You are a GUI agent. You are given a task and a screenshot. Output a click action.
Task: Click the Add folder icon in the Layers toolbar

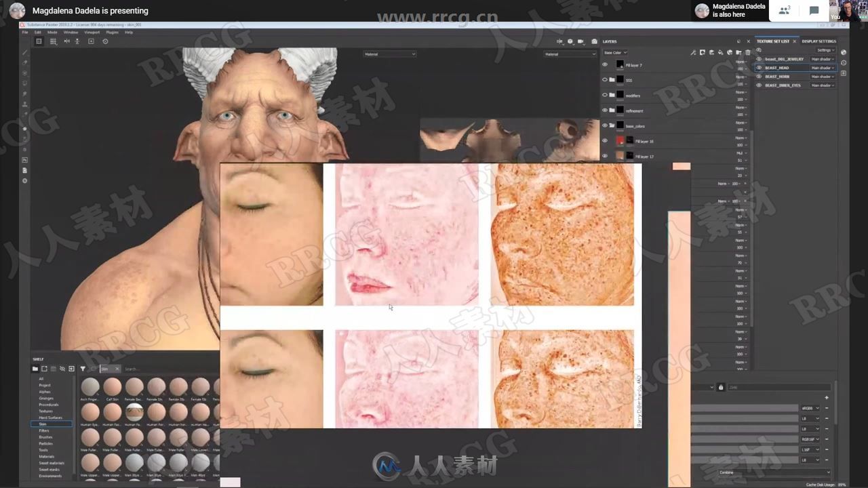coord(738,53)
